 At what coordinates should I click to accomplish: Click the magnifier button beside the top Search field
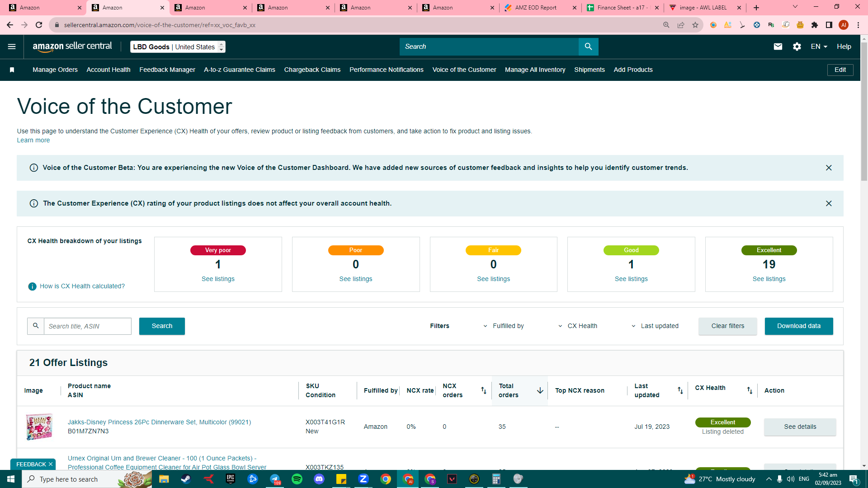click(588, 47)
